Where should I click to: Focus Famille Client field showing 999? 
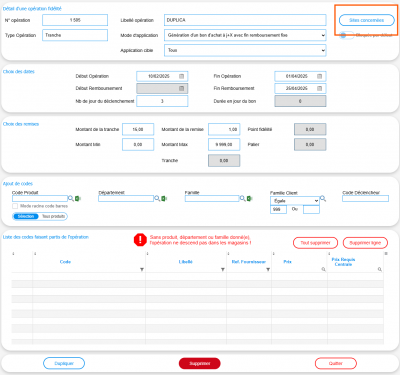278,209
